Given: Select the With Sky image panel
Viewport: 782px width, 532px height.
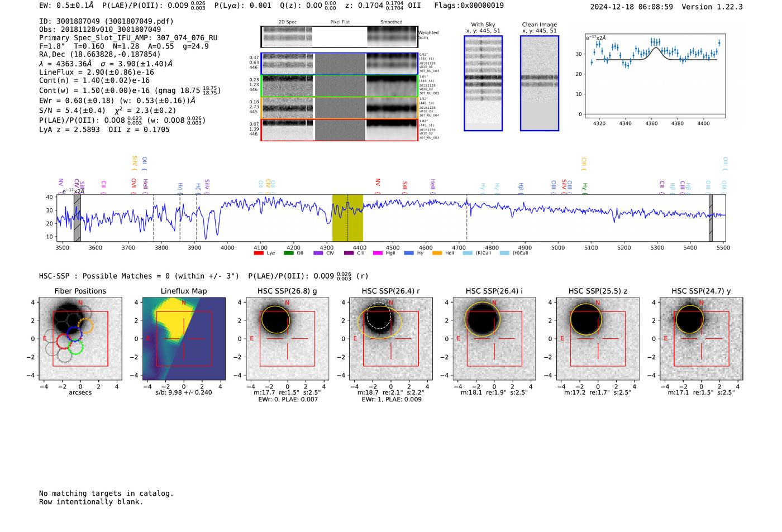Looking at the screenshot, I should pos(483,83).
